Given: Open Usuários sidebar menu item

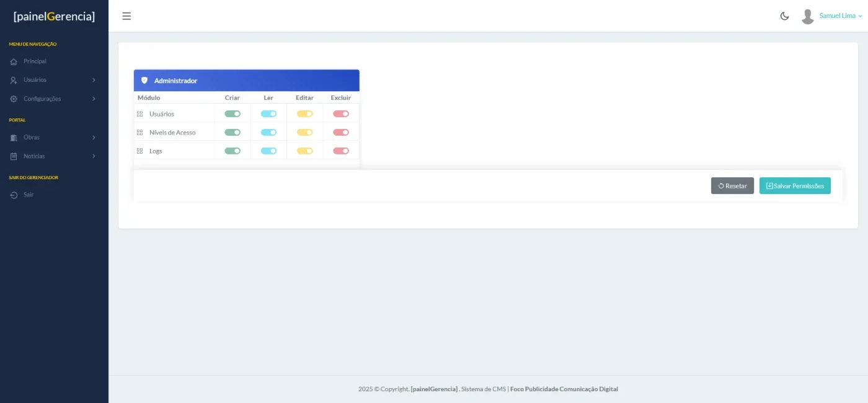Looking at the screenshot, I should (54, 80).
